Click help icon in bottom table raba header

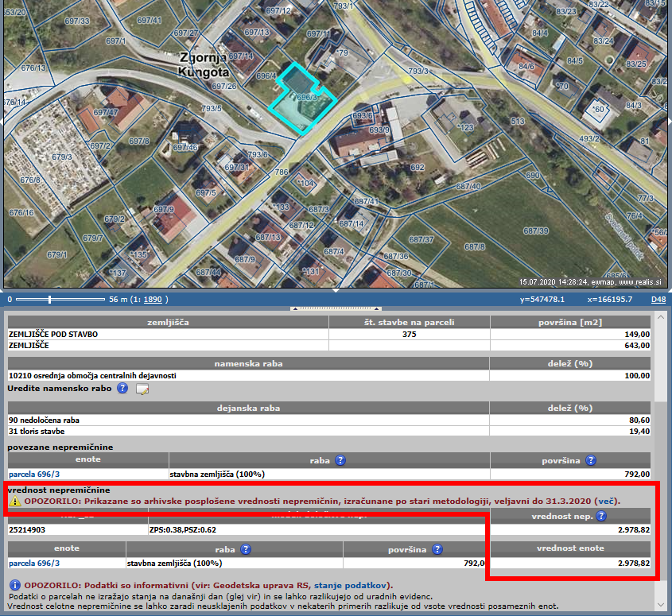pos(246,549)
